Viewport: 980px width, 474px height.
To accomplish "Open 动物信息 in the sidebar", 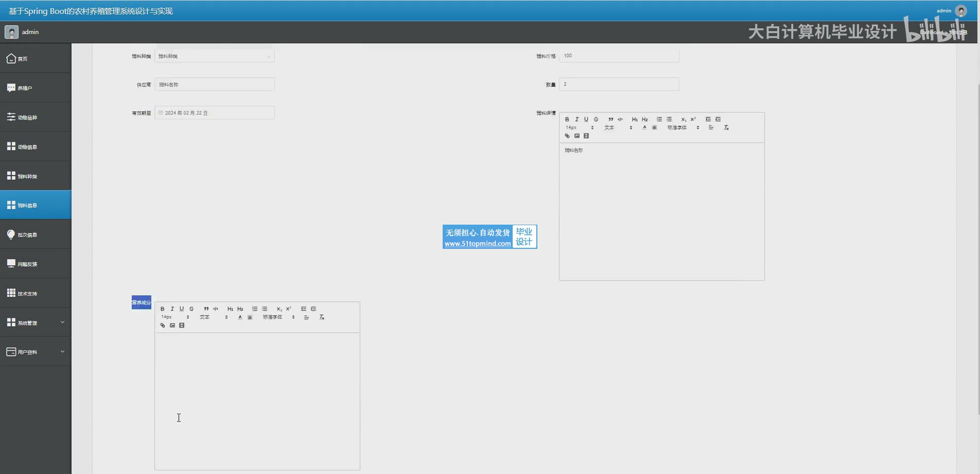I will [x=36, y=147].
